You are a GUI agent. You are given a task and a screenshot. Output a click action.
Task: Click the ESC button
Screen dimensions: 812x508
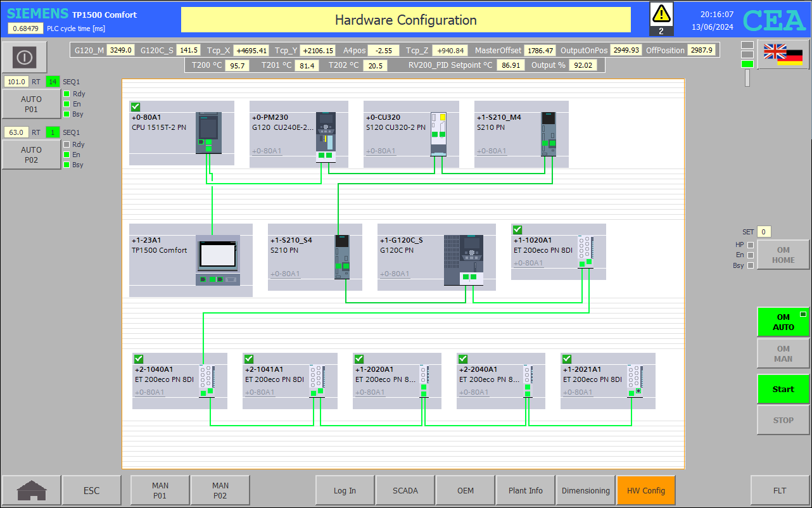point(92,490)
